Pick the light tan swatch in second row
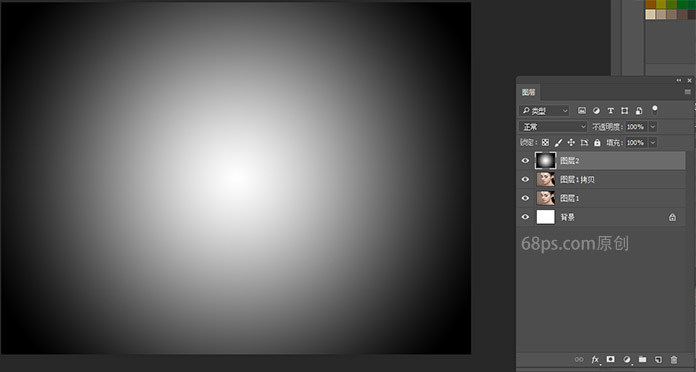 (651, 14)
